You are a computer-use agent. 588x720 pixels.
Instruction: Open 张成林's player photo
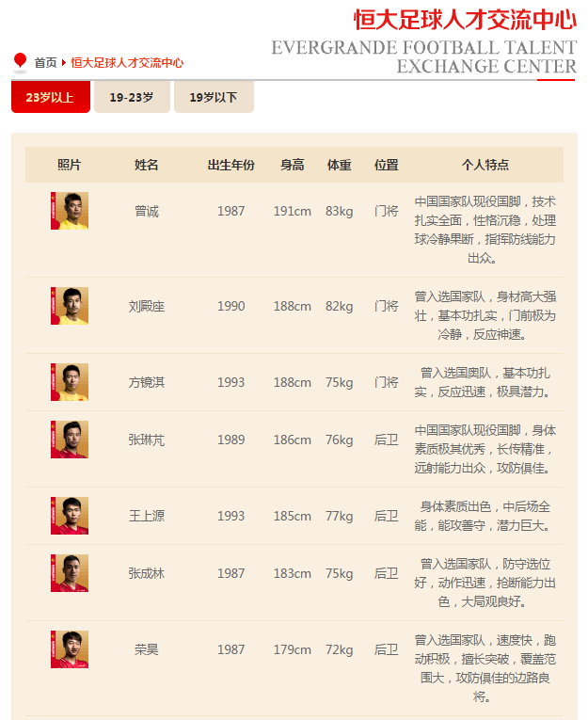point(70,573)
